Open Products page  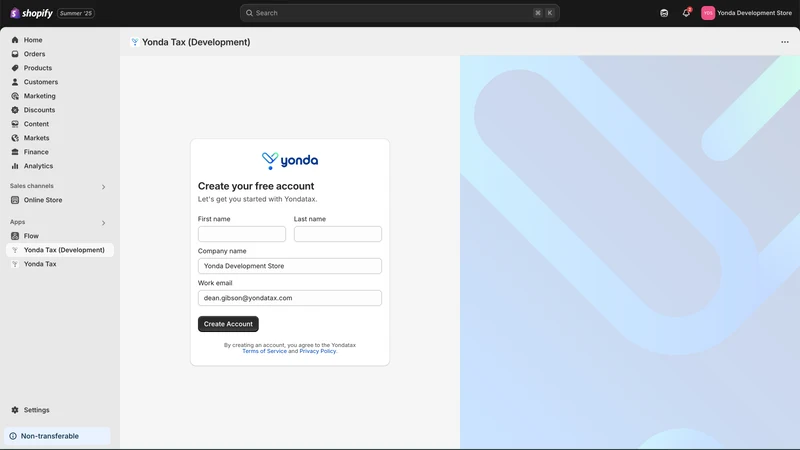[60, 68]
